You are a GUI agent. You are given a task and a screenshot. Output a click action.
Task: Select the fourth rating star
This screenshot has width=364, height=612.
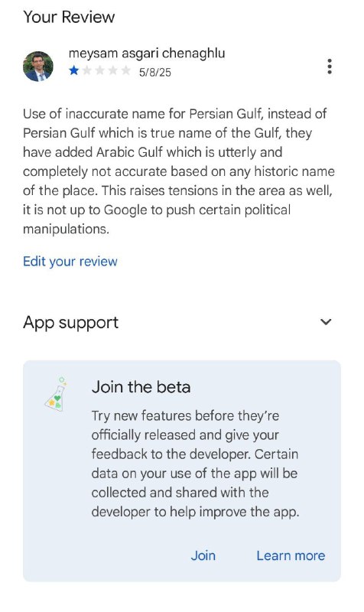112,70
